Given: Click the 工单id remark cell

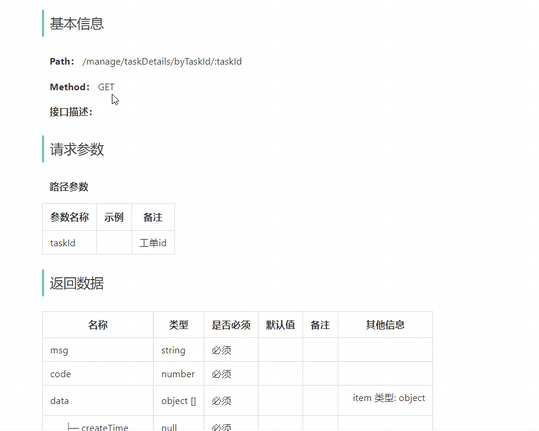Looking at the screenshot, I should (153, 243).
